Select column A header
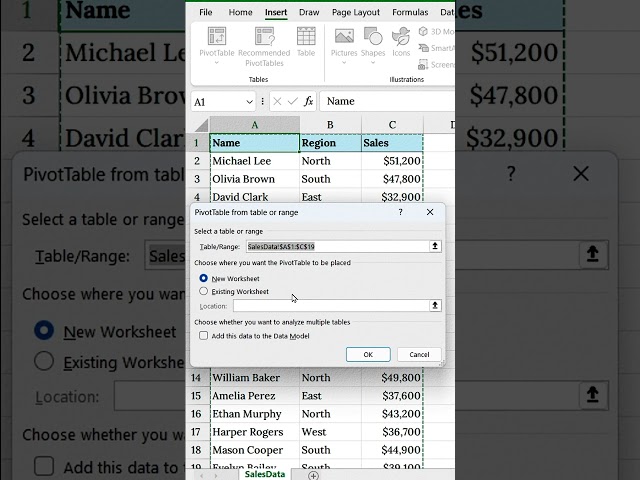This screenshot has width=640, height=480. 255,124
